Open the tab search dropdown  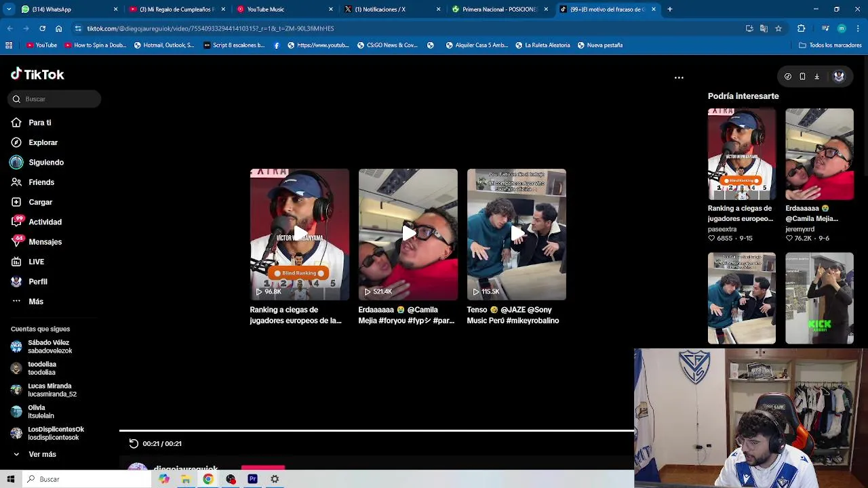point(9,9)
